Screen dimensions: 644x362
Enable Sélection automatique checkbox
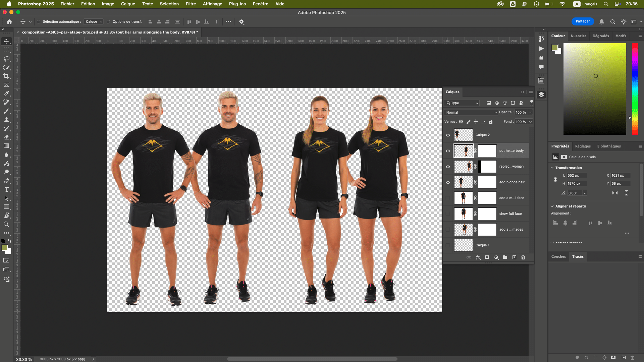click(x=39, y=22)
